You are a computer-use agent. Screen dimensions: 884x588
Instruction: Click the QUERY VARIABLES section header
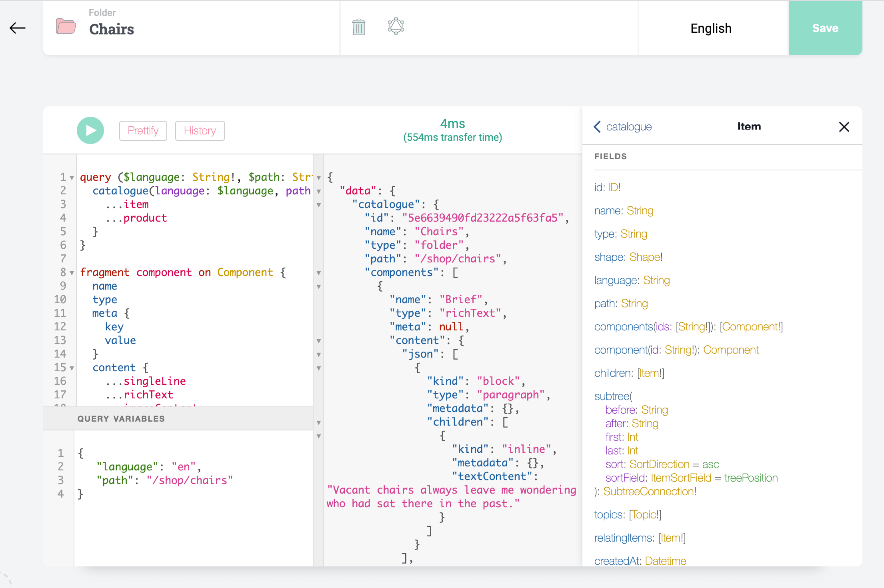click(121, 418)
